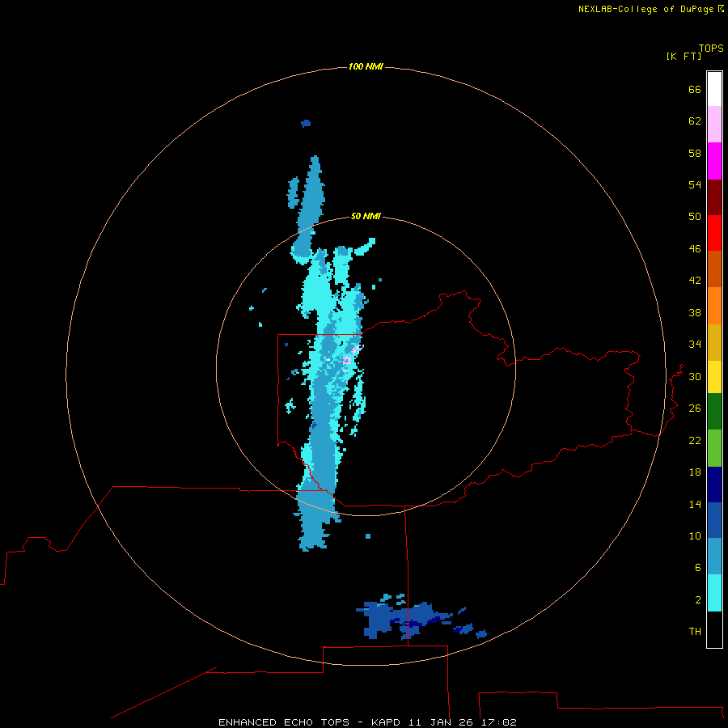Click the [K FT] units label

(x=684, y=56)
